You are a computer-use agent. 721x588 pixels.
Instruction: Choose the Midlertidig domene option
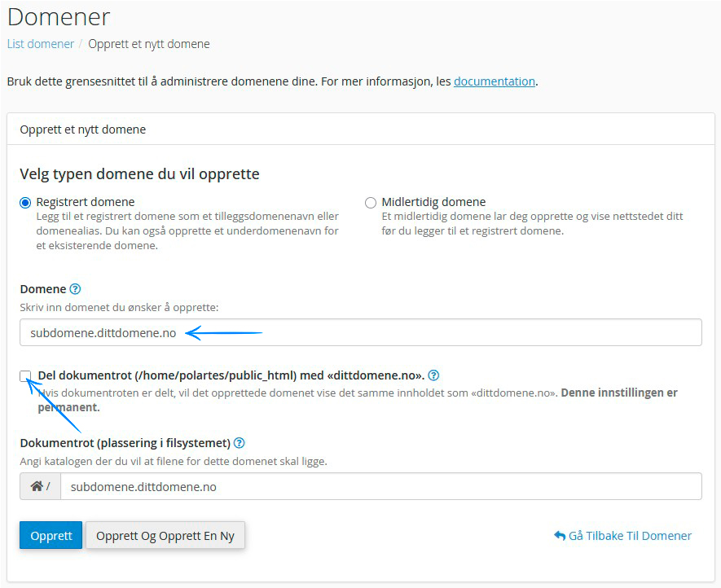[371, 202]
